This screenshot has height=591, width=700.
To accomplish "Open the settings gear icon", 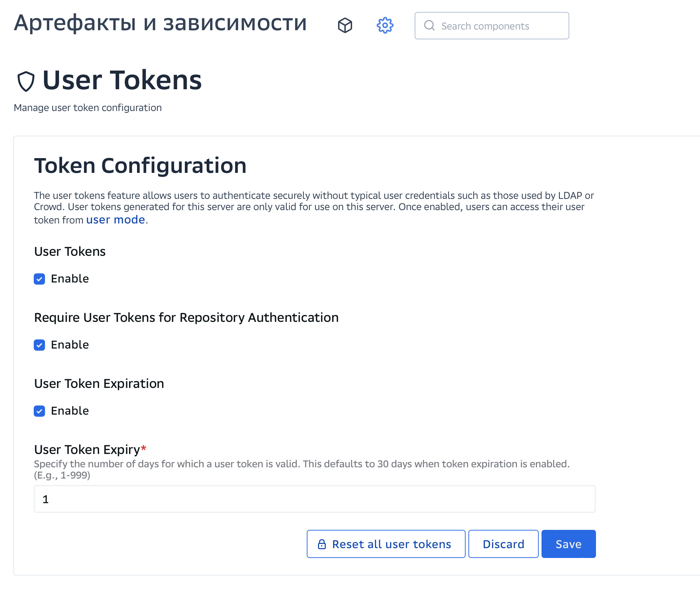I will pos(385,25).
